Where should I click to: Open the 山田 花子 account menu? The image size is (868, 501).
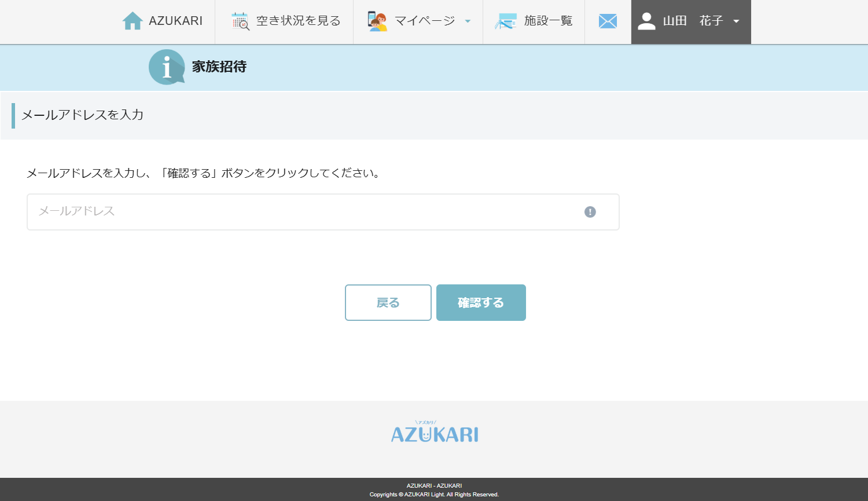tap(690, 21)
